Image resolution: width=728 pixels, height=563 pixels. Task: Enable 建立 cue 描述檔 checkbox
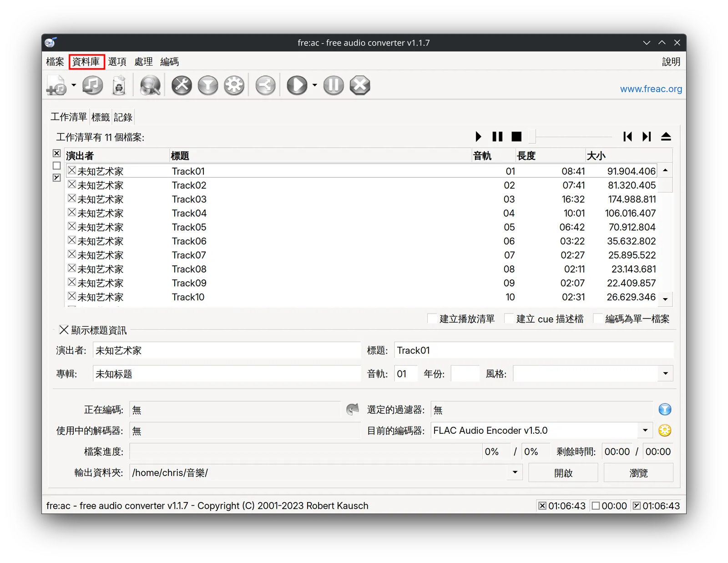(x=509, y=319)
